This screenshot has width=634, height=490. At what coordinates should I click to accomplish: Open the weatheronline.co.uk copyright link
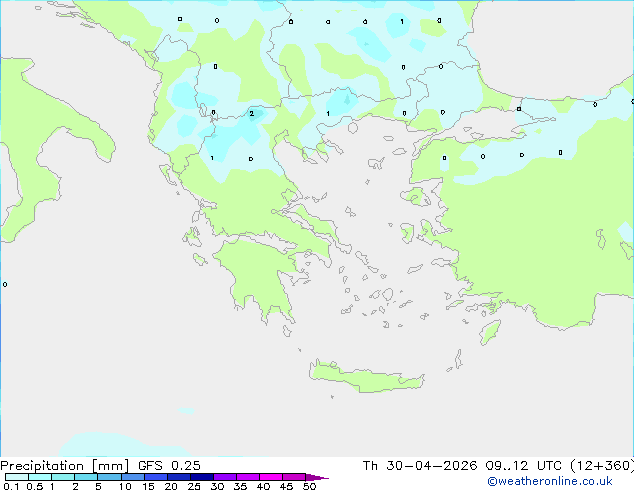click(550, 481)
